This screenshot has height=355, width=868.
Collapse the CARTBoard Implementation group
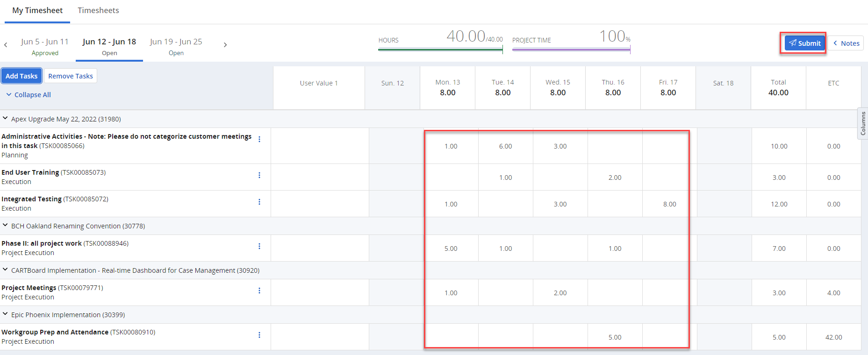5,270
